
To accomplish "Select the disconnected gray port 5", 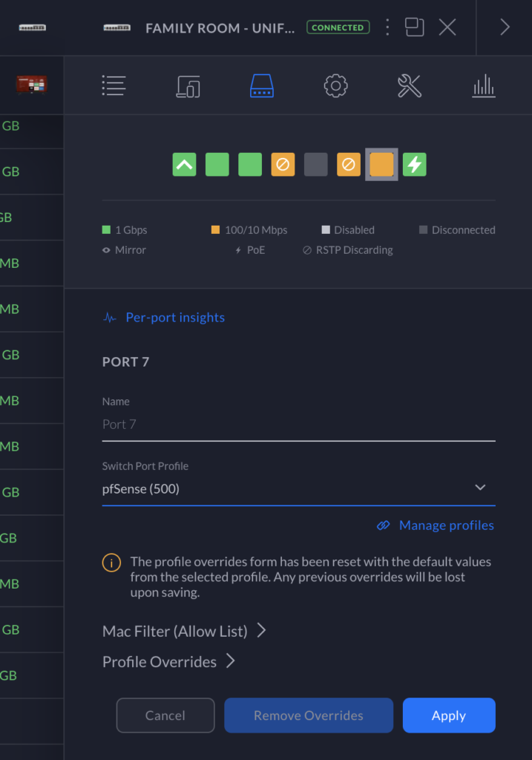I will click(x=316, y=164).
